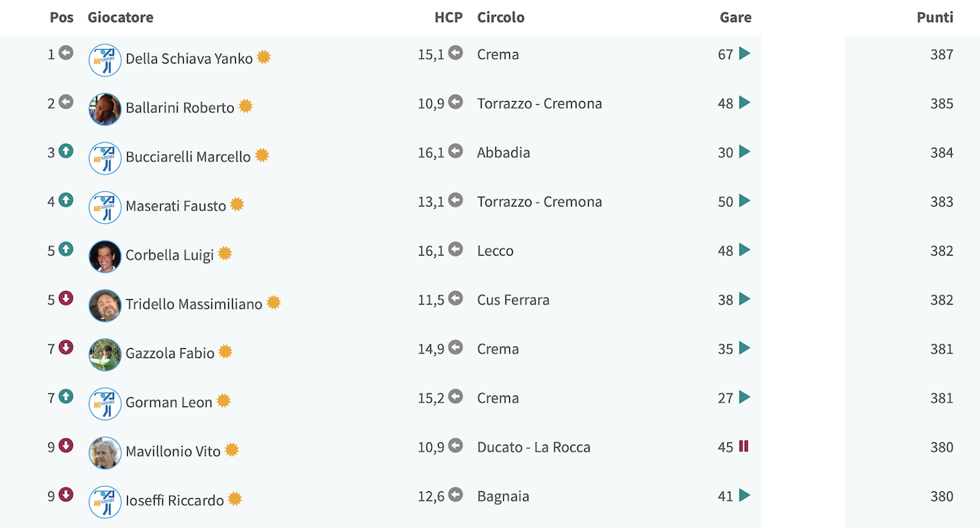Screen dimensions: 980x528
Task: Click the green up arrow at Bucciarelli Marcello's position
Action: (x=66, y=151)
